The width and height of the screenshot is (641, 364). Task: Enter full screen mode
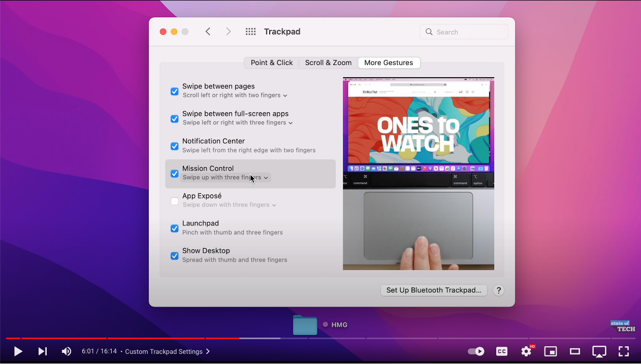[x=624, y=351]
